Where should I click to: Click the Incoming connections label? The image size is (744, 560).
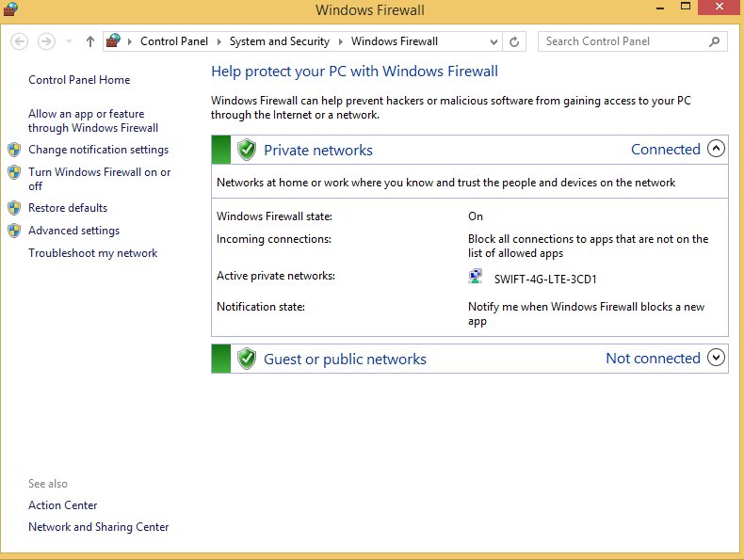pos(274,239)
